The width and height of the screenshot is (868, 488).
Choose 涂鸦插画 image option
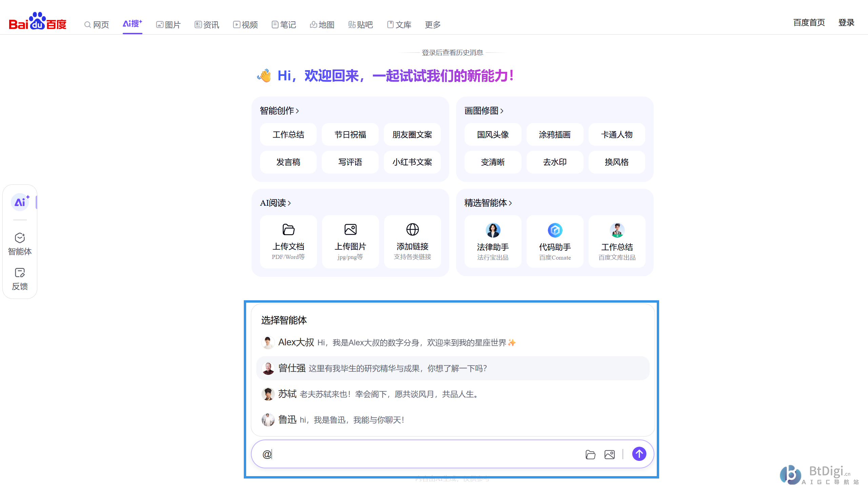click(555, 135)
